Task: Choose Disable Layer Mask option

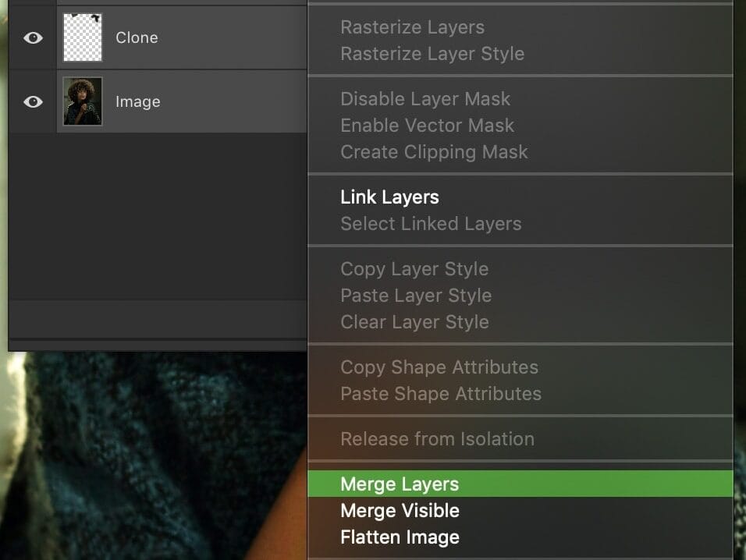Action: 425,99
